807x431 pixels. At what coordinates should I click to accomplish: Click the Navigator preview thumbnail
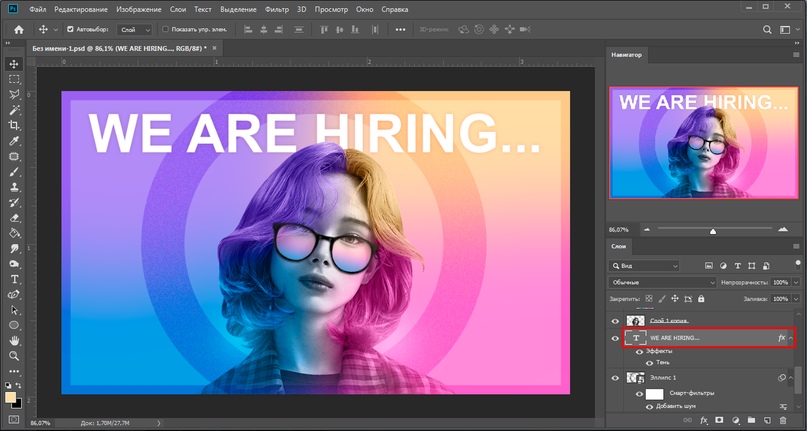pos(704,142)
